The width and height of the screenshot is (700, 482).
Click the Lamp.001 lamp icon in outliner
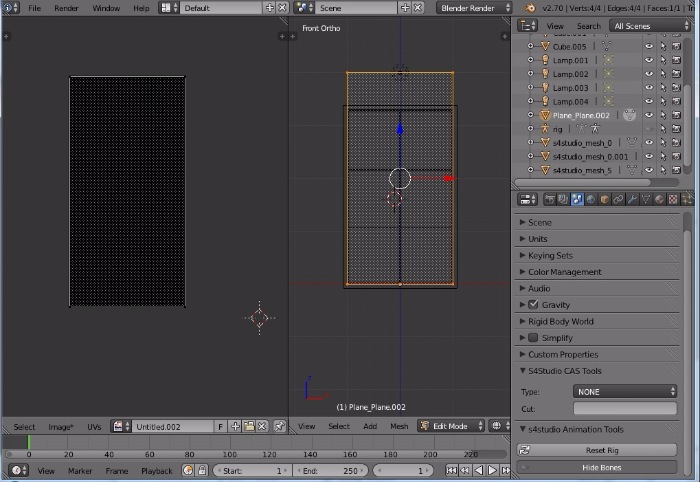[545, 60]
